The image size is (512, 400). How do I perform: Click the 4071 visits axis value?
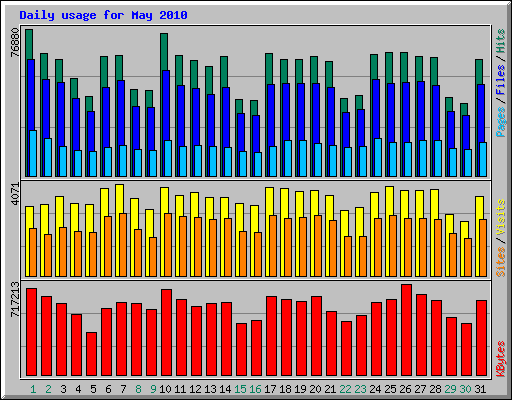click(15, 194)
